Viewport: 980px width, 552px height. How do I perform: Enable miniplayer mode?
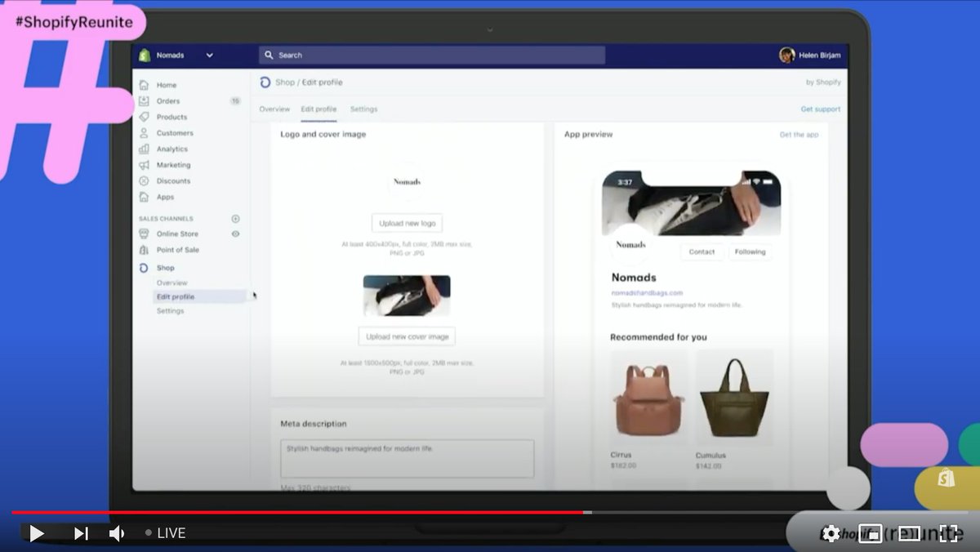point(871,533)
